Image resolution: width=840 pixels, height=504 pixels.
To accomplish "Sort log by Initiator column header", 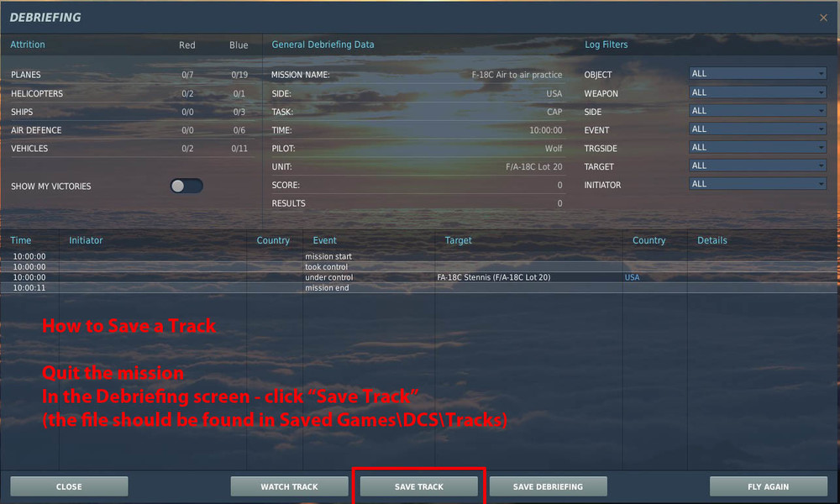I will tap(86, 240).
